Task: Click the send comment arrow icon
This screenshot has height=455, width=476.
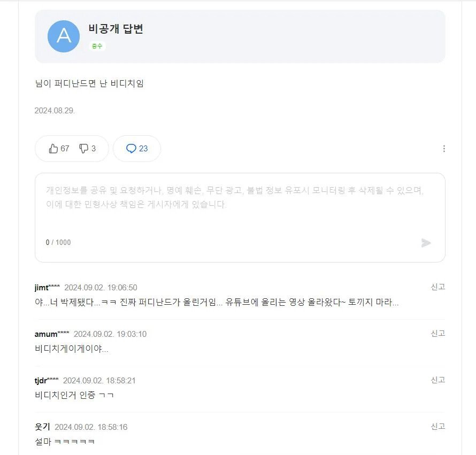Action: (426, 243)
